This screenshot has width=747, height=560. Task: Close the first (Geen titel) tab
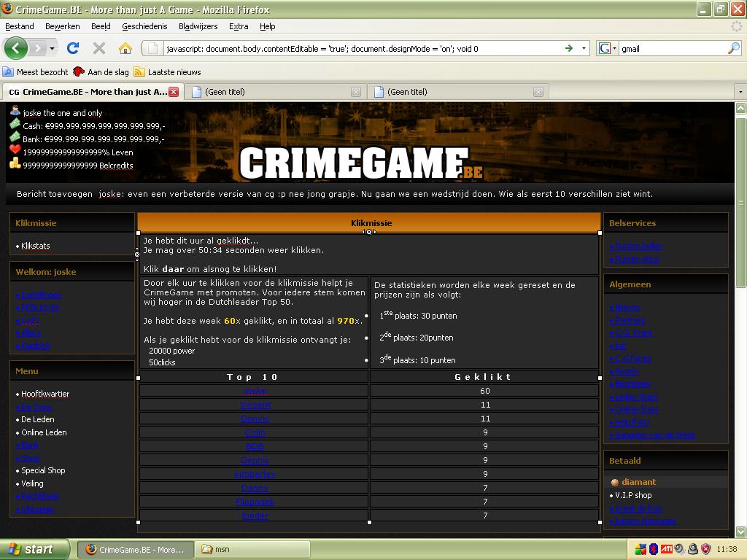coord(355,92)
